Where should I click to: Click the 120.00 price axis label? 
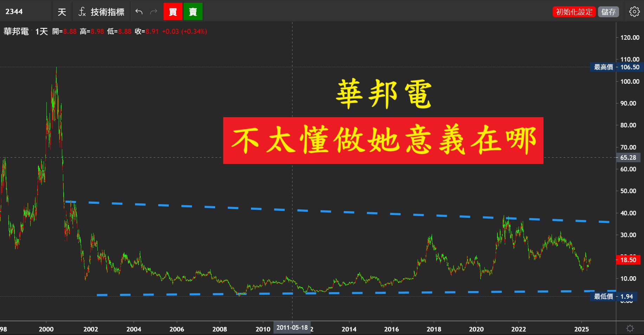(630, 38)
